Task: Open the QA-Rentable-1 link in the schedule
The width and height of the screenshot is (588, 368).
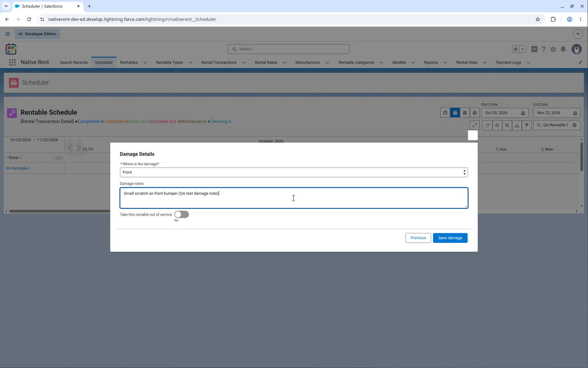Action: (18, 168)
